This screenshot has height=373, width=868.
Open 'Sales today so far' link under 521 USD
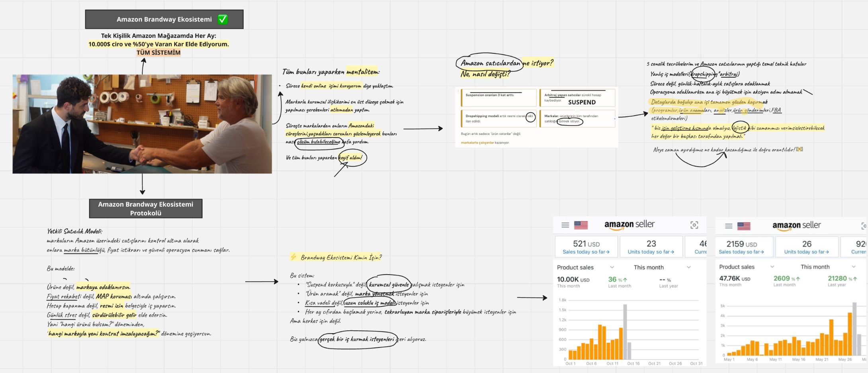coord(586,252)
